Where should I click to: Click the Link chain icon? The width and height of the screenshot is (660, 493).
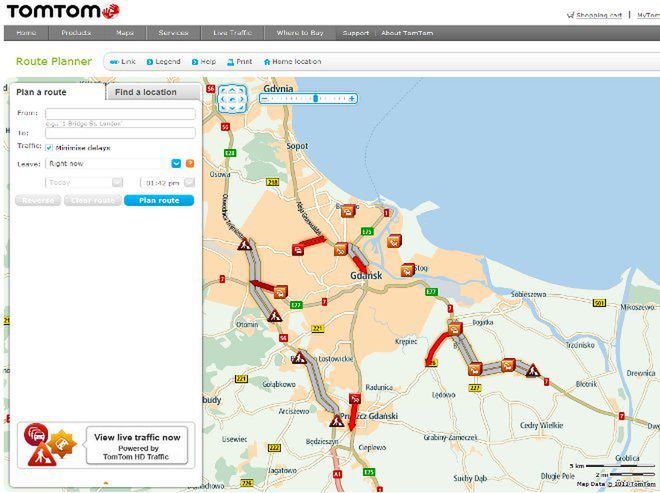tap(114, 62)
